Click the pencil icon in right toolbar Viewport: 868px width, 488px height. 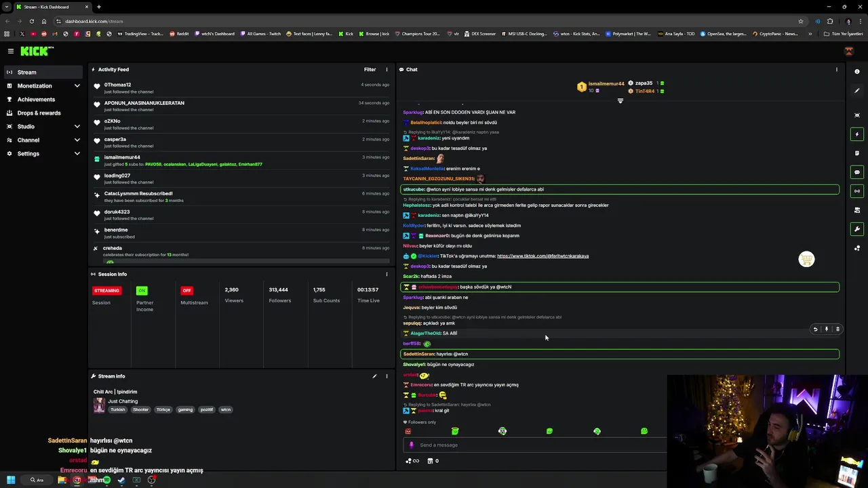(x=857, y=91)
